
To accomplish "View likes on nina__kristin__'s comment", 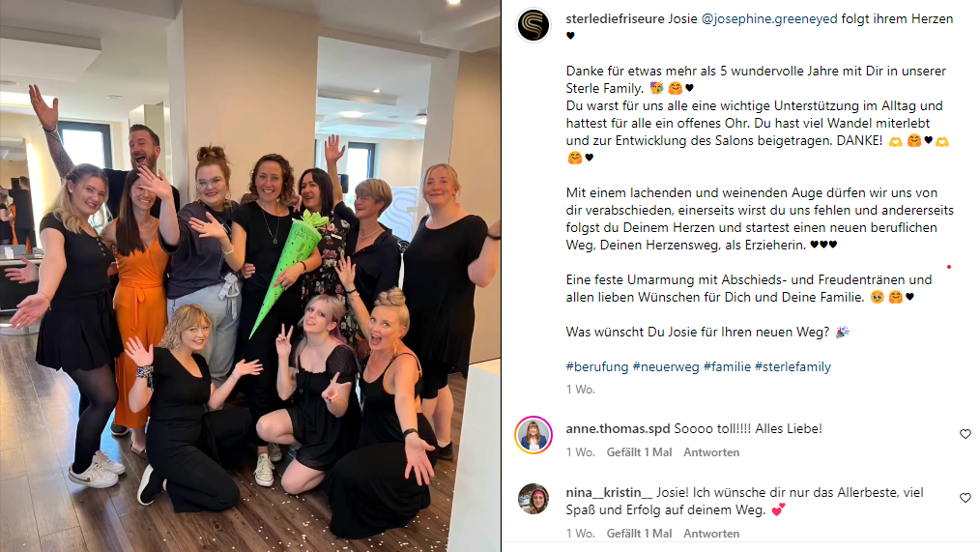I will pyautogui.click(x=639, y=534).
